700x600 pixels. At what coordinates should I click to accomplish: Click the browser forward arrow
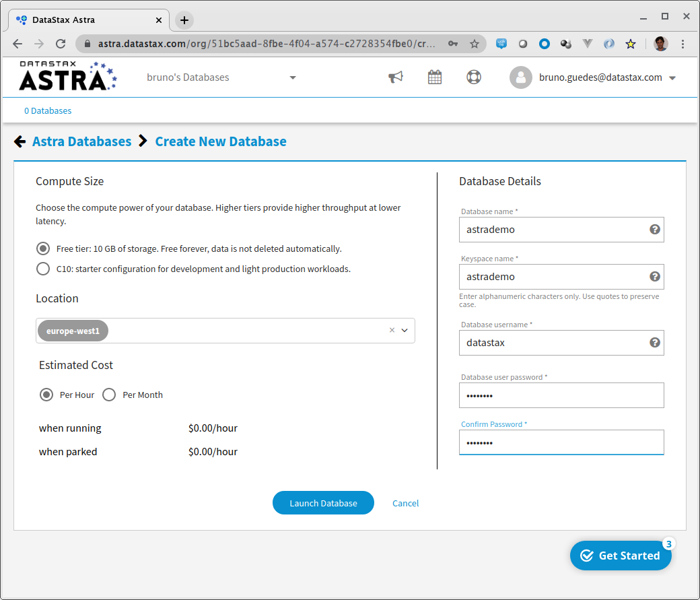[39, 44]
